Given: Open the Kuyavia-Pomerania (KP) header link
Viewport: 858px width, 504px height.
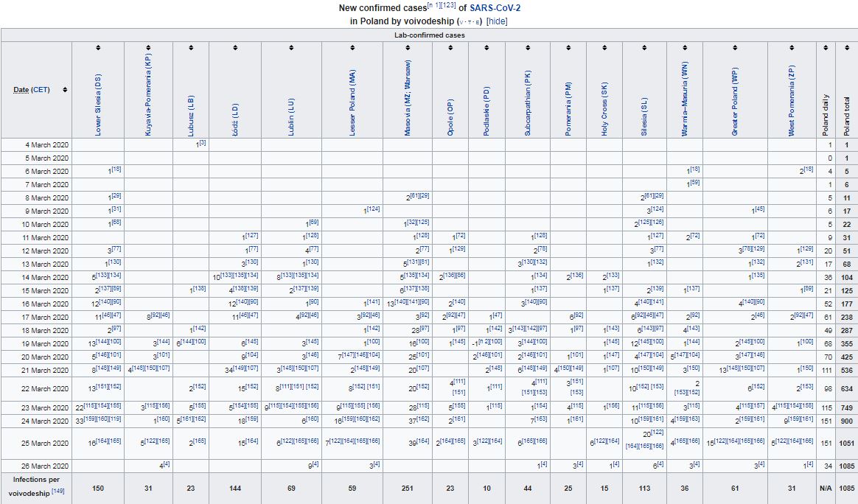Looking at the screenshot, I should 148,94.
